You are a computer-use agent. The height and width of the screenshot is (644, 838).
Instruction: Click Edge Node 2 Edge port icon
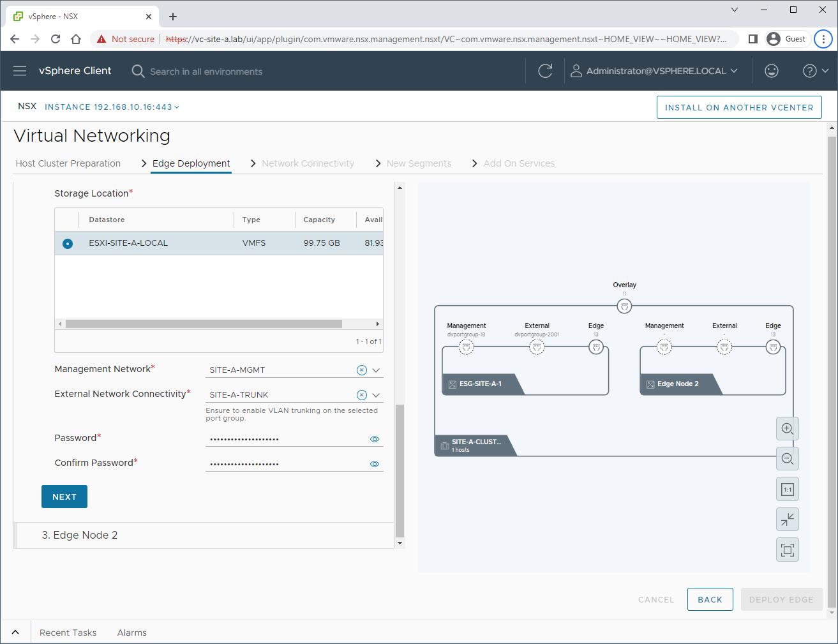coord(773,347)
